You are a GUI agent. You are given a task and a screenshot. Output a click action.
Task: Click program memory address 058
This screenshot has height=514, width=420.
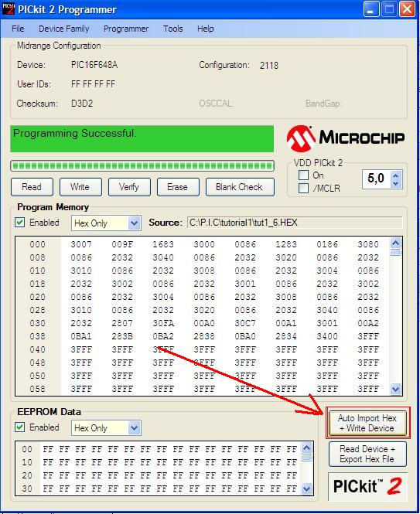tap(38, 389)
